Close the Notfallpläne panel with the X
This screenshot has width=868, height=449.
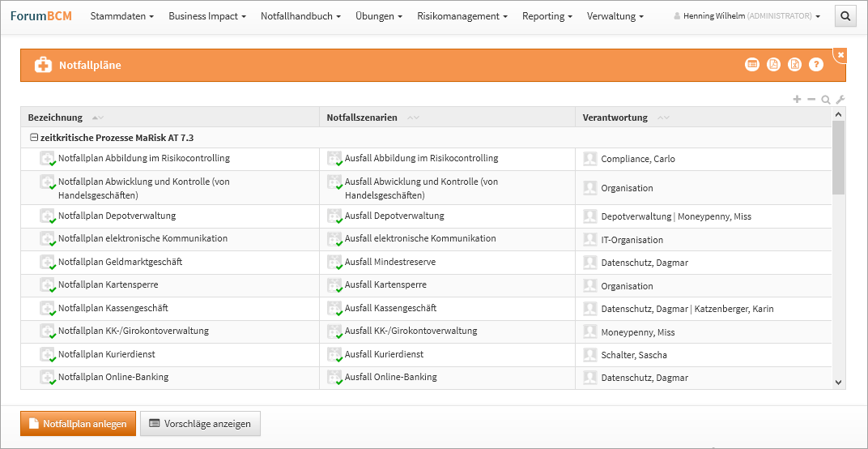pos(840,54)
